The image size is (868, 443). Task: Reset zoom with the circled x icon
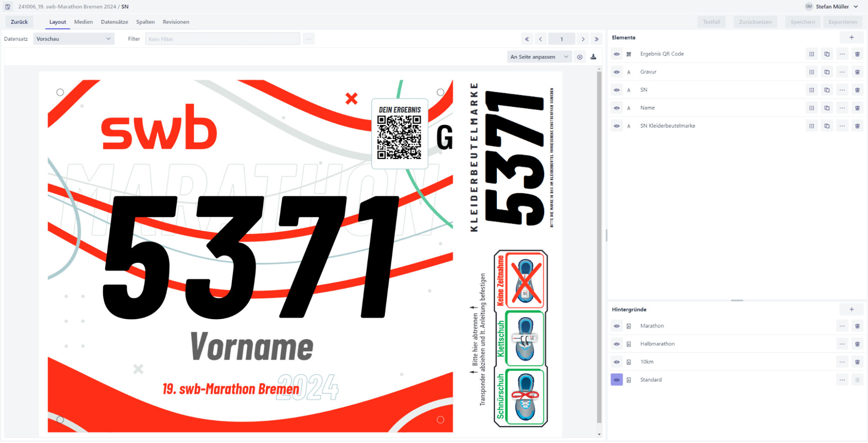pyautogui.click(x=579, y=57)
